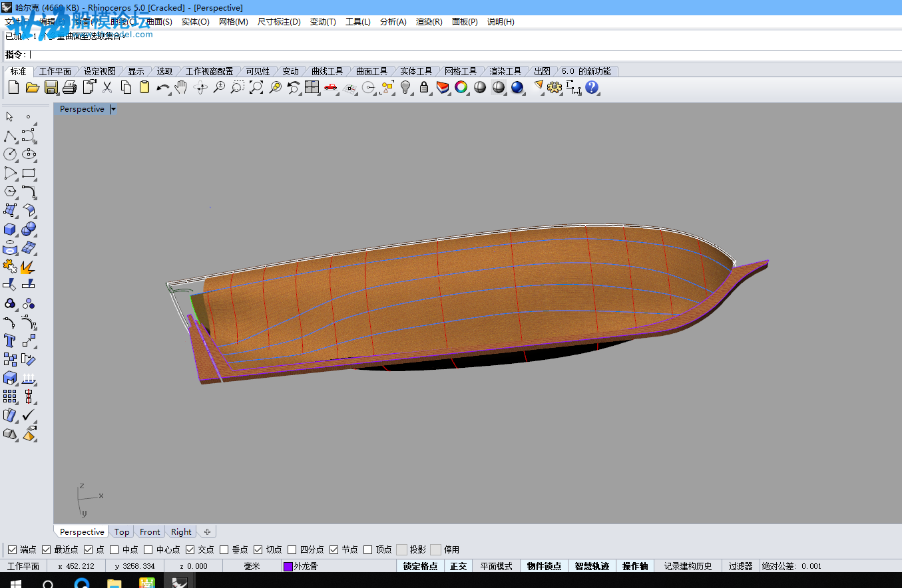Switch to the 实体工具 toolbar tab
Screen dimensions: 902x588
click(416, 71)
